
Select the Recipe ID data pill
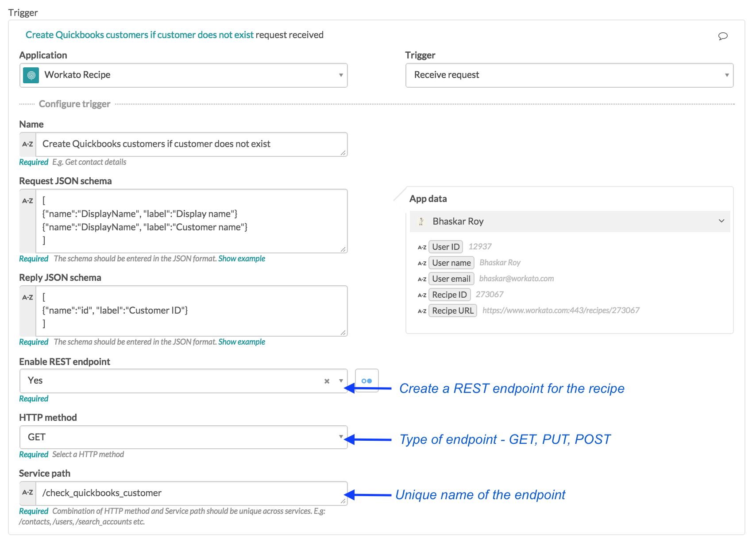point(449,294)
